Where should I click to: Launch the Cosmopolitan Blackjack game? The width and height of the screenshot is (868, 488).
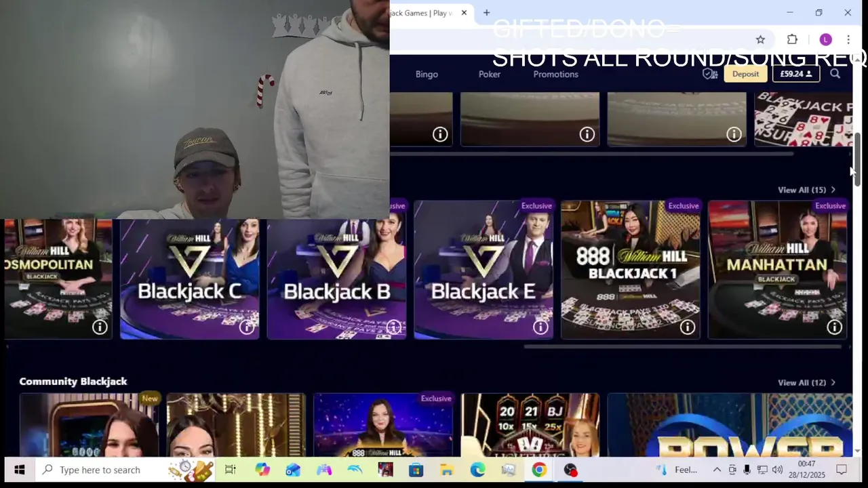pos(58,278)
